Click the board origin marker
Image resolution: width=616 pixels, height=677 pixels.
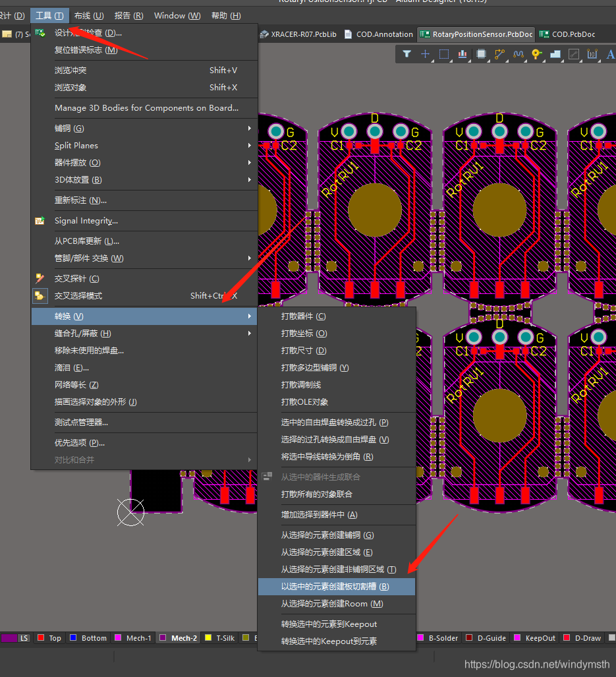tap(130, 512)
